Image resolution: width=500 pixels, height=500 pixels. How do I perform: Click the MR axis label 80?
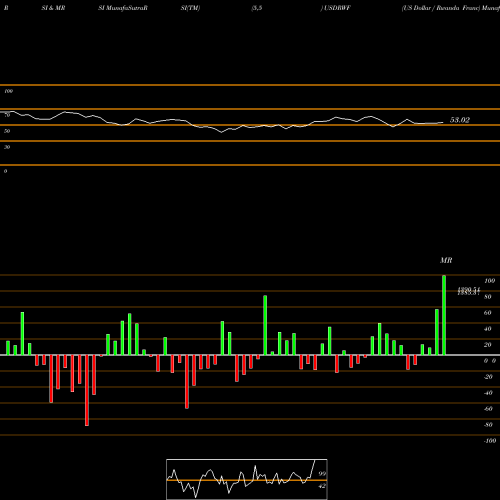pyautogui.click(x=487, y=297)
